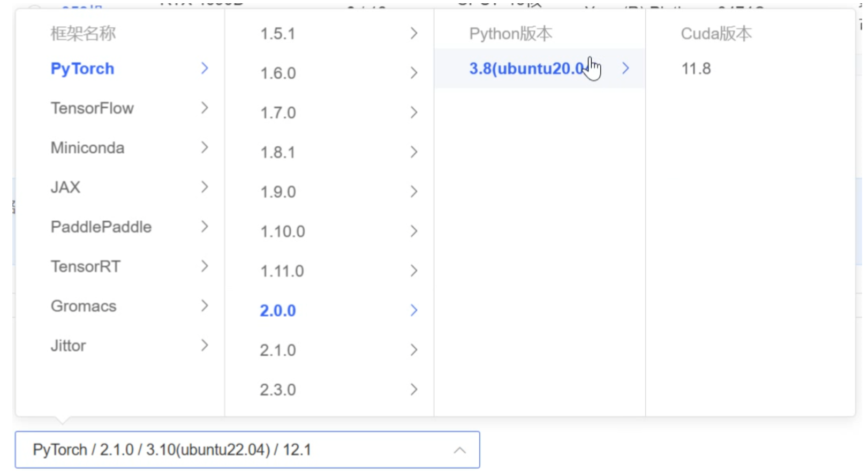
Task: Select PyTorch framework
Action: coord(82,69)
